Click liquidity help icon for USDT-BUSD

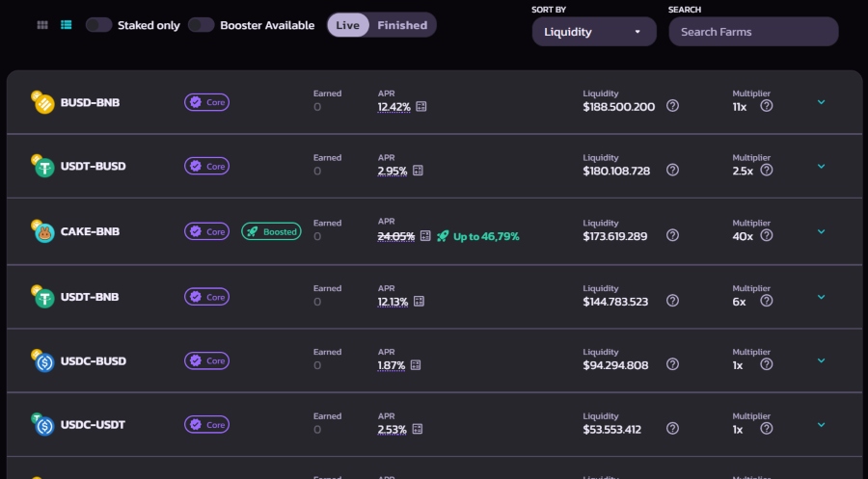coord(672,170)
